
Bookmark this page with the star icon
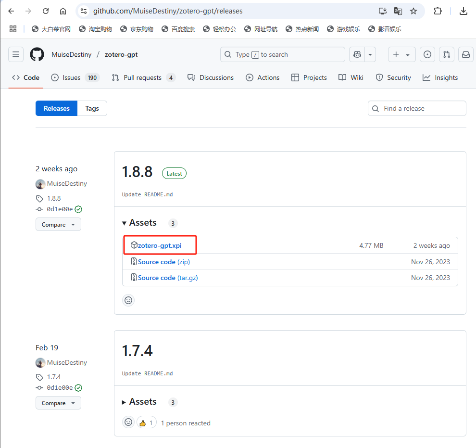point(413,11)
